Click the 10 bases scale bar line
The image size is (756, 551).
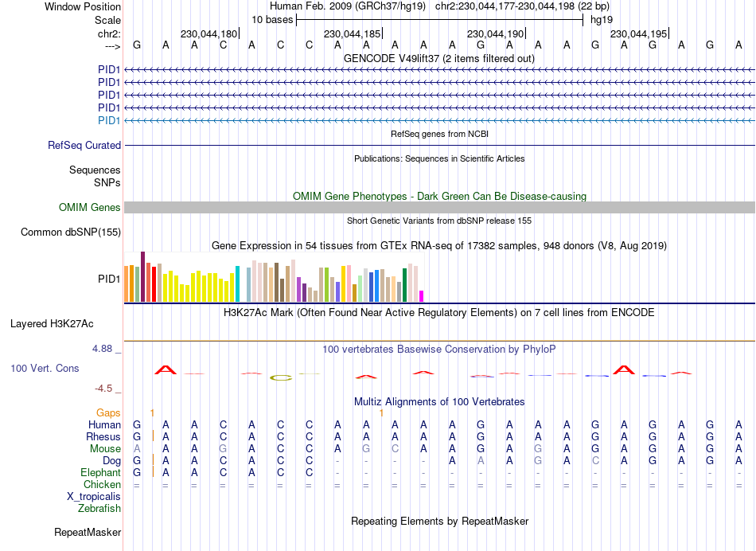point(440,20)
